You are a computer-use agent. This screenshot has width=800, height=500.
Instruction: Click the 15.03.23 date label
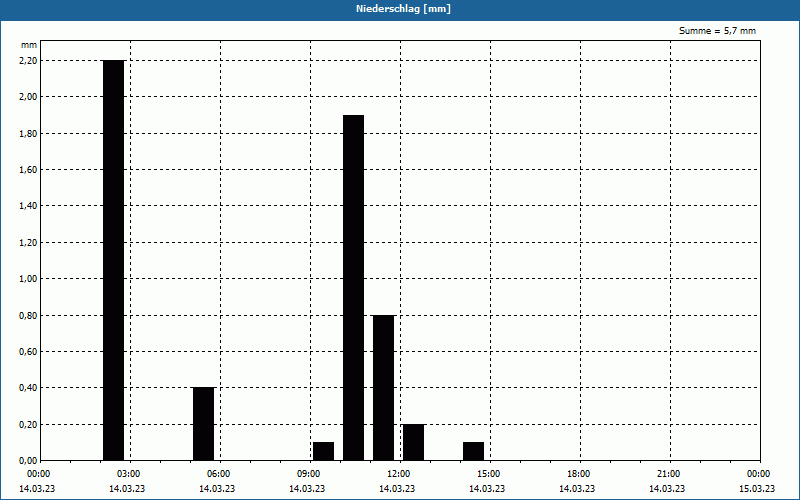point(757,488)
